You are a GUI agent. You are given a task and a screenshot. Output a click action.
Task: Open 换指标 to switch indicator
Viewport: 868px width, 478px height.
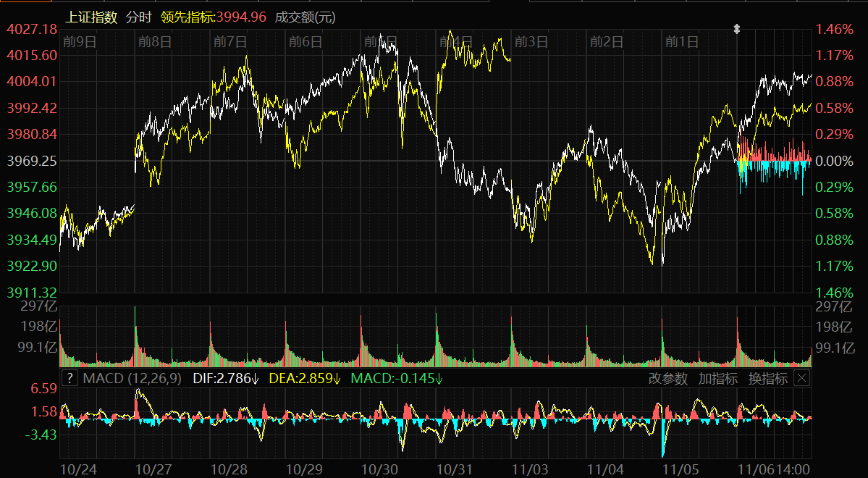767,378
